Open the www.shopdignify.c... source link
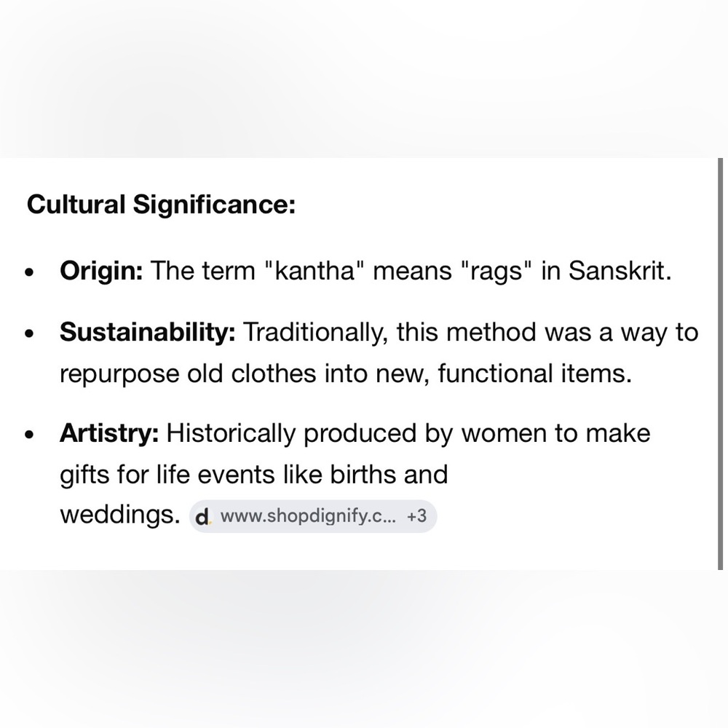 (x=308, y=516)
